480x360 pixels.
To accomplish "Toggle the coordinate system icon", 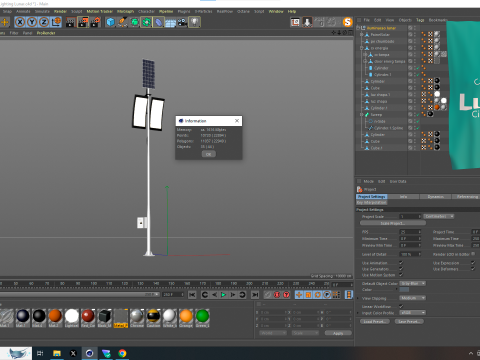I will 56,22.
